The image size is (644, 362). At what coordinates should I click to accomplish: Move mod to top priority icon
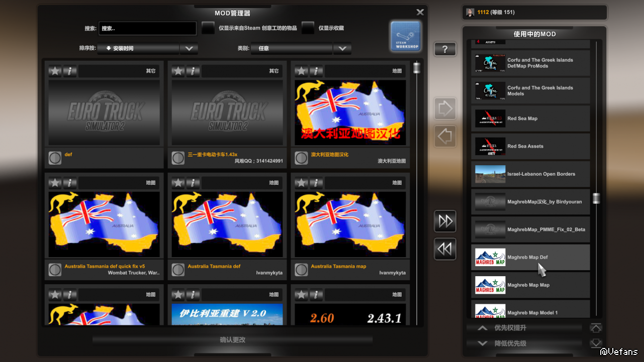point(596,328)
